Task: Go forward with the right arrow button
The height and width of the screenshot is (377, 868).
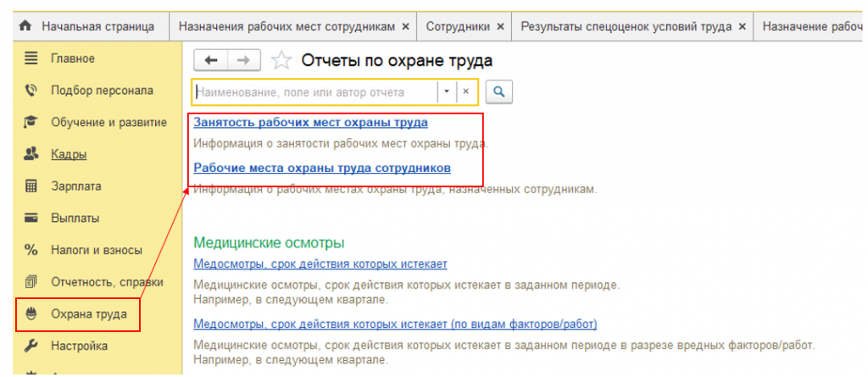Action: (243, 61)
